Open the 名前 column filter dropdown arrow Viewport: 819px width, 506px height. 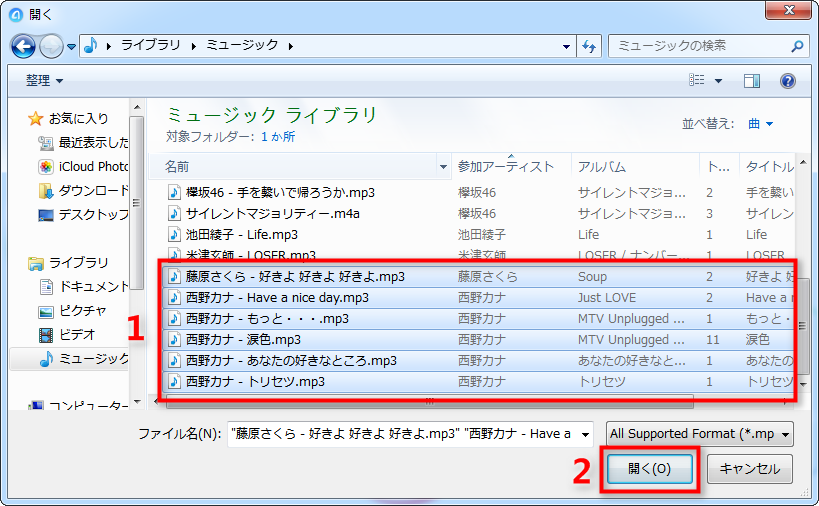coord(443,167)
